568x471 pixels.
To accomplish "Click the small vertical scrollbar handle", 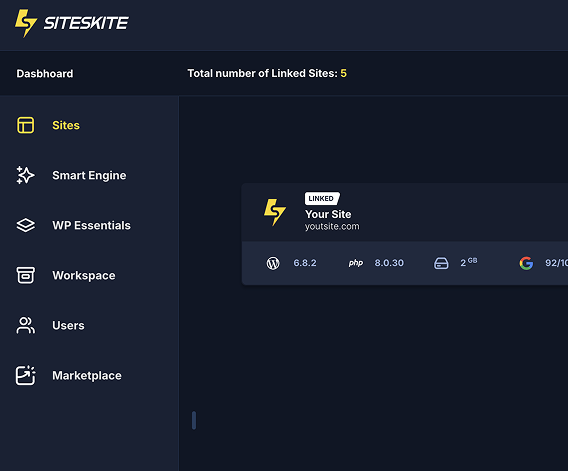I will pos(194,420).
